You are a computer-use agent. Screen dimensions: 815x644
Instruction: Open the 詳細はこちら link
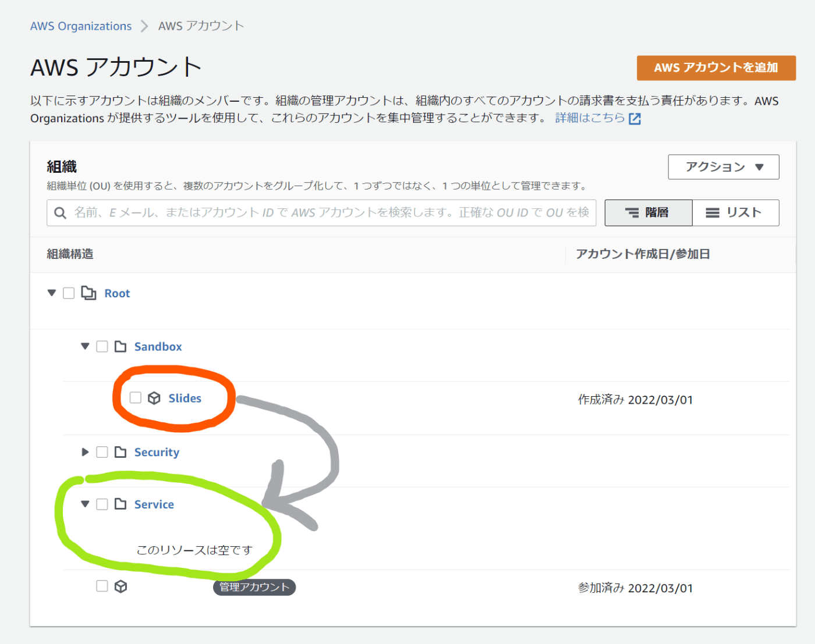[590, 118]
